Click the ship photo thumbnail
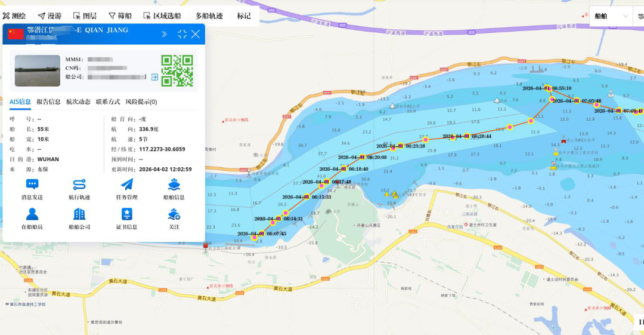The height and width of the screenshot is (335, 644). point(38,71)
